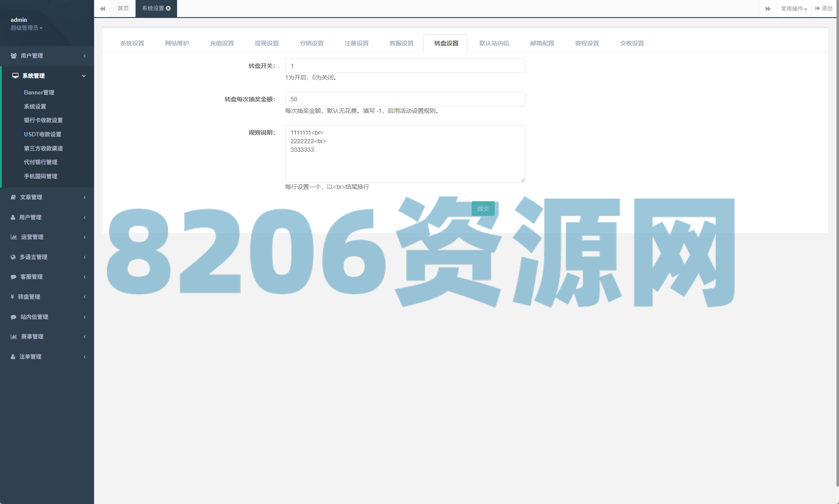Open the 分销设置 tab
The height and width of the screenshot is (504, 839).
[312, 43]
